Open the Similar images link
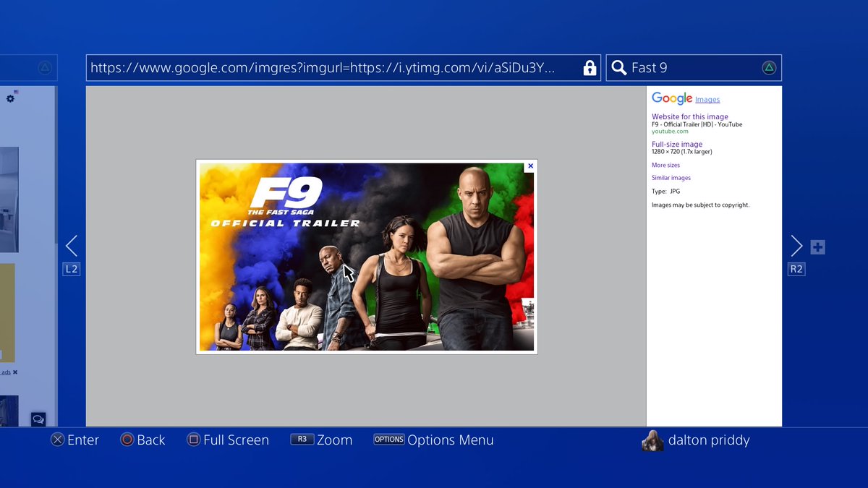 point(671,178)
